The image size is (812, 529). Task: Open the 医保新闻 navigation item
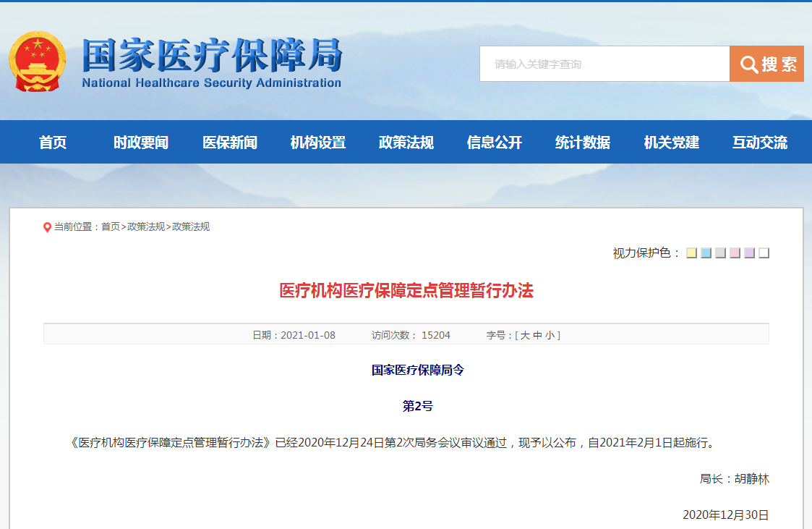point(230,143)
